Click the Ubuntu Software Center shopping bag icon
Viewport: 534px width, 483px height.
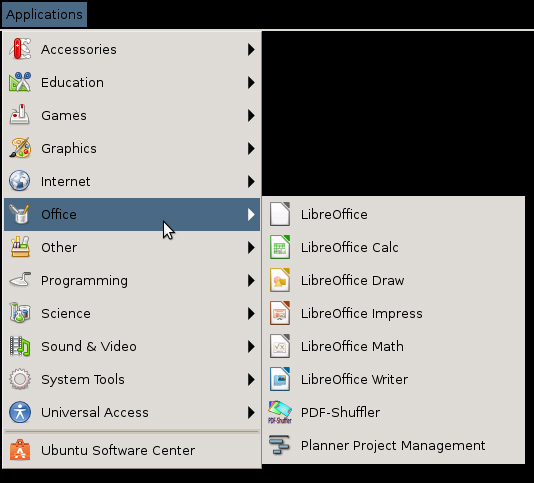[20, 450]
